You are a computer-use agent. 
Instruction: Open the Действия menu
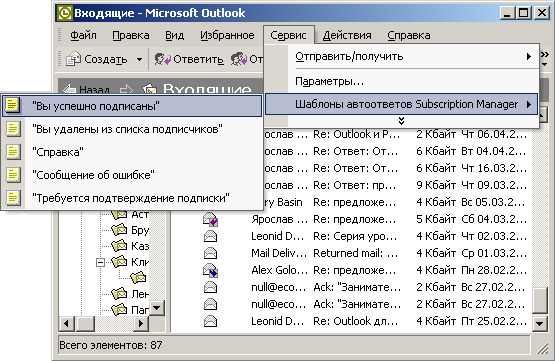pos(347,35)
